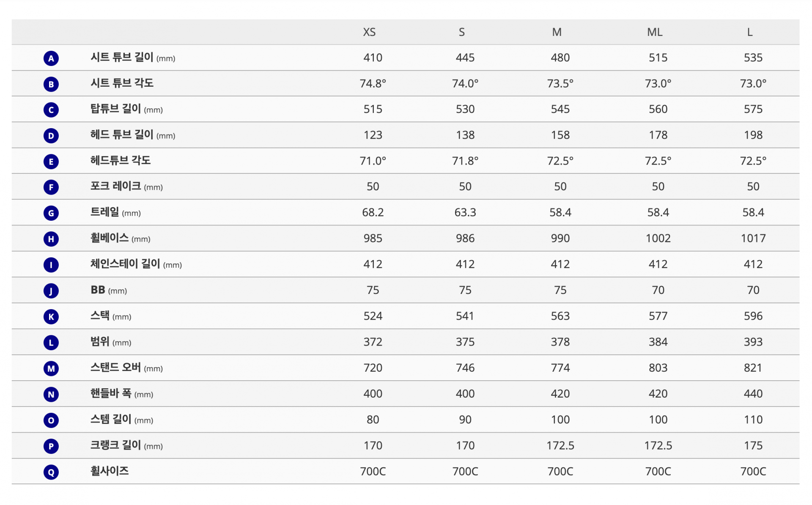
Task: Click the circular B badge for seat tube angle
Action: click(x=51, y=84)
